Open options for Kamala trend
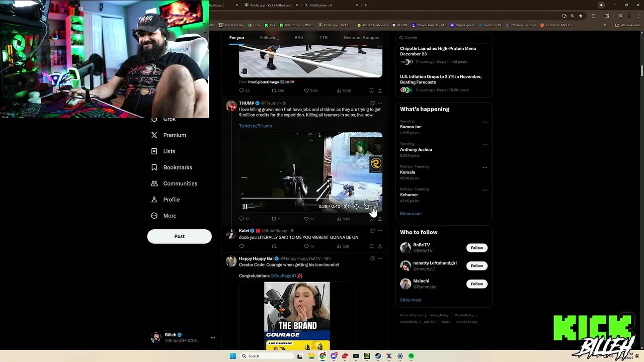The height and width of the screenshot is (362, 644). [485, 167]
